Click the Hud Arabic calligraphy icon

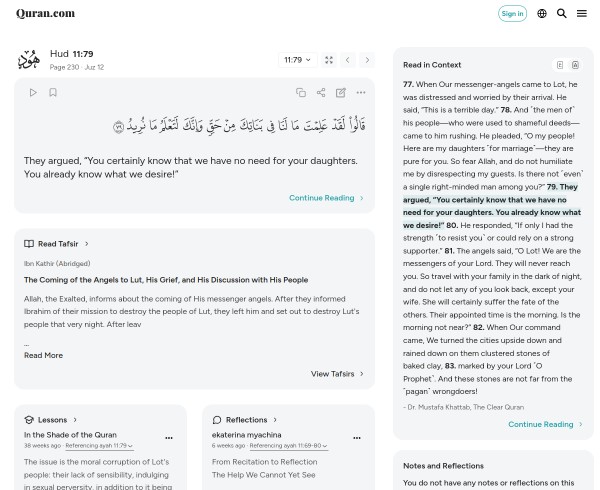click(x=29, y=60)
